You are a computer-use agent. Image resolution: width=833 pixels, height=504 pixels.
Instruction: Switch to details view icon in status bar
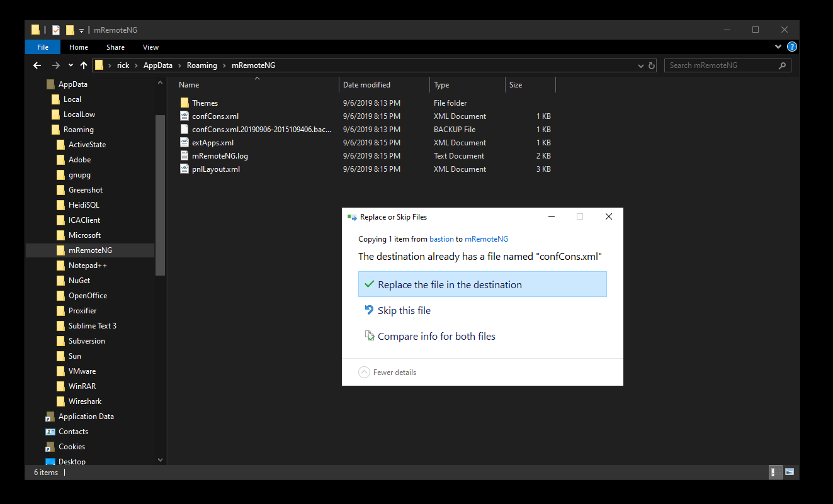[x=774, y=472]
